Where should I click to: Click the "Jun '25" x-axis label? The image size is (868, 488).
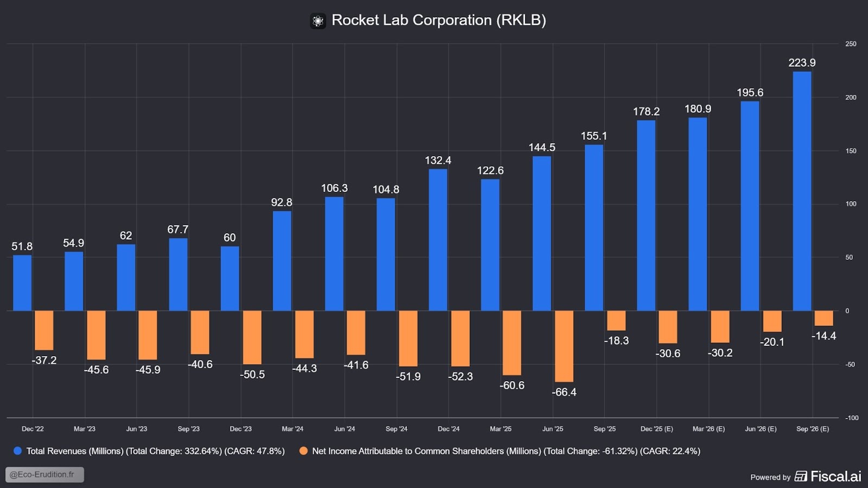point(553,429)
